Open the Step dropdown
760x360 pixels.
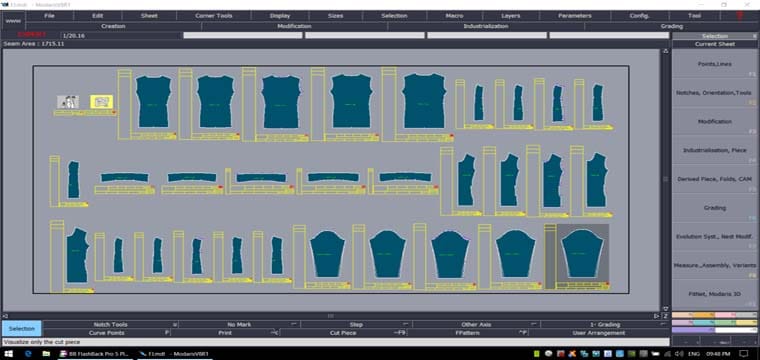(x=356, y=325)
